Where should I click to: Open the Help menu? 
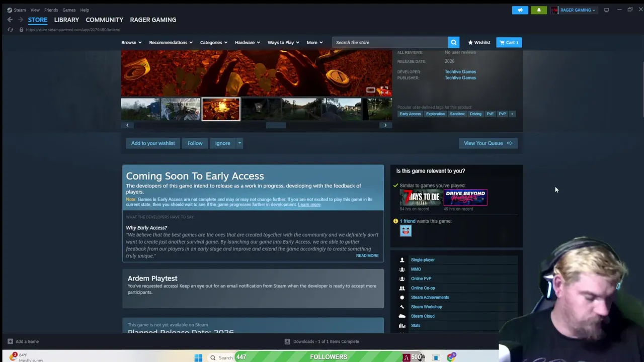point(85,10)
